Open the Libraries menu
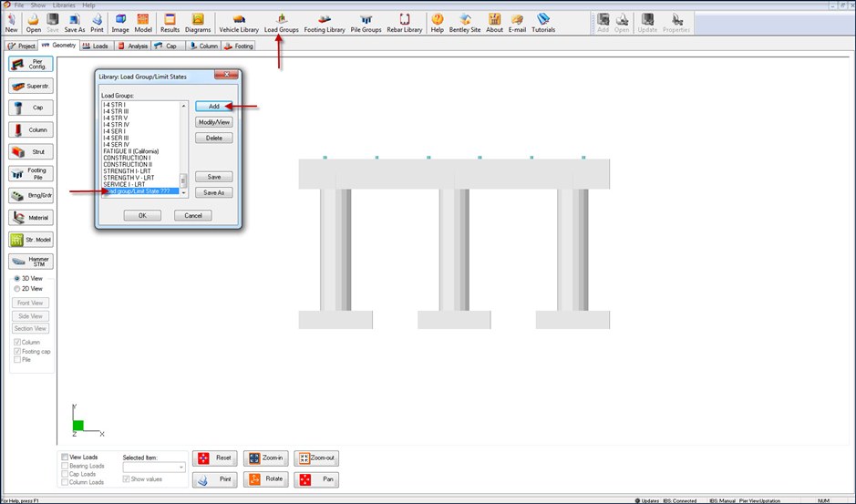Screen dimensions: 856x504 point(63,5)
